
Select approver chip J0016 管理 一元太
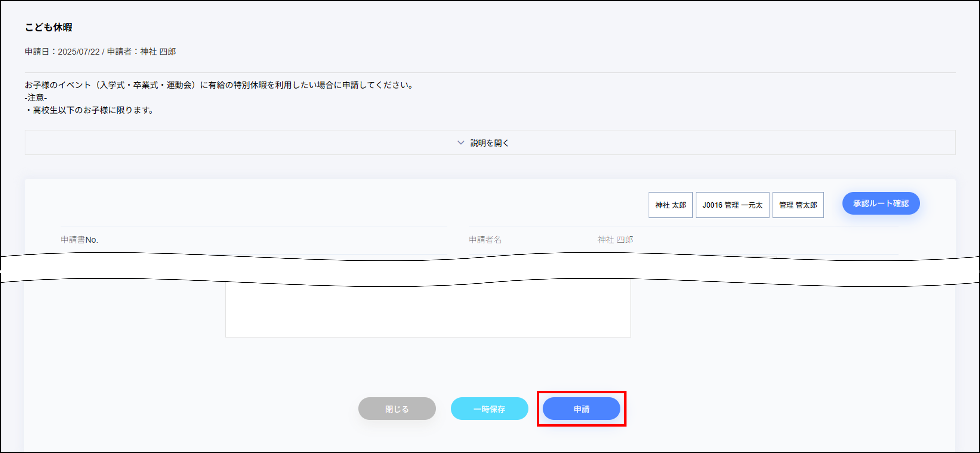732,205
